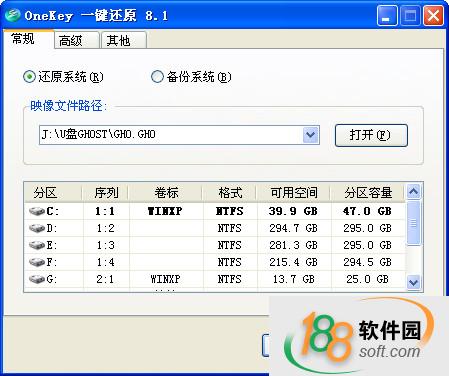Click the 打开(F) open button
Screen dimensions: 449x376
point(371,135)
